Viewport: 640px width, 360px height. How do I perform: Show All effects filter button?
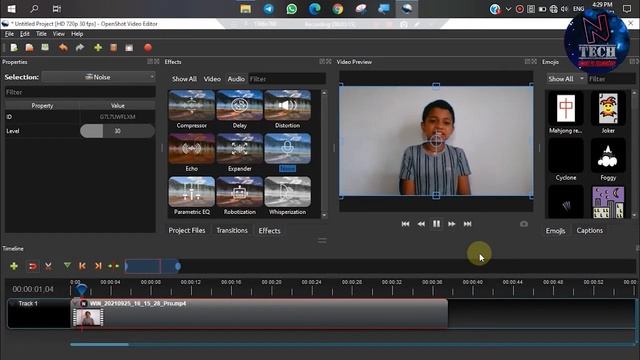(184, 79)
